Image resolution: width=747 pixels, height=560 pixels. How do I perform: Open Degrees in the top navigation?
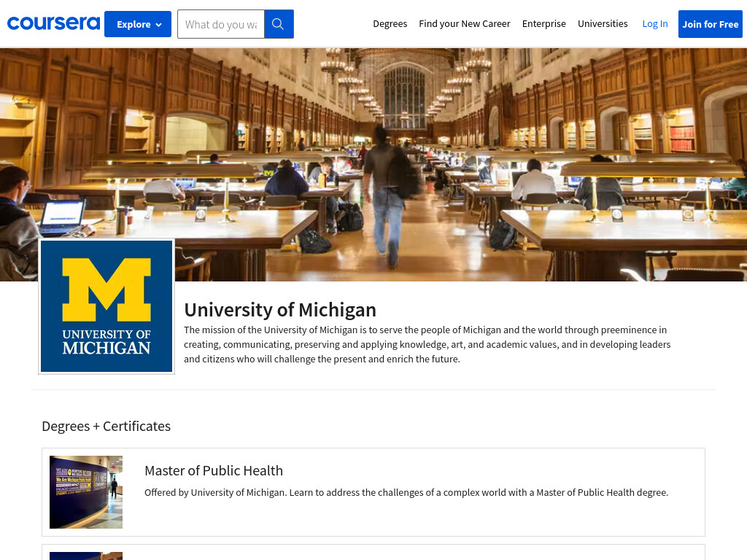pyautogui.click(x=390, y=24)
